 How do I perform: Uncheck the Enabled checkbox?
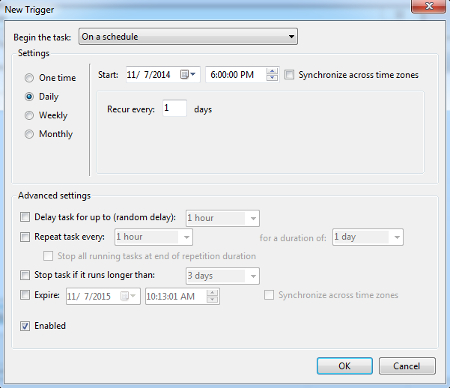click(x=25, y=326)
